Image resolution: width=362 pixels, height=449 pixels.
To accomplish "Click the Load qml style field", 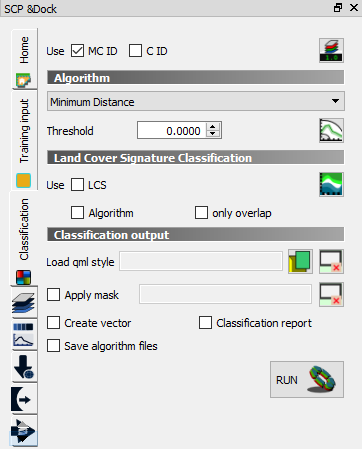I will point(201,261).
